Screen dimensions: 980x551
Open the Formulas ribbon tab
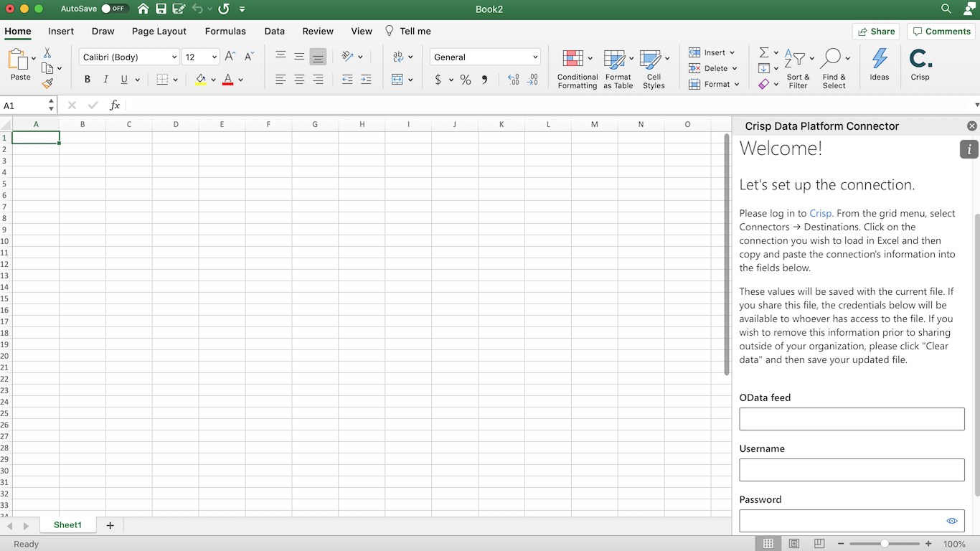click(225, 31)
